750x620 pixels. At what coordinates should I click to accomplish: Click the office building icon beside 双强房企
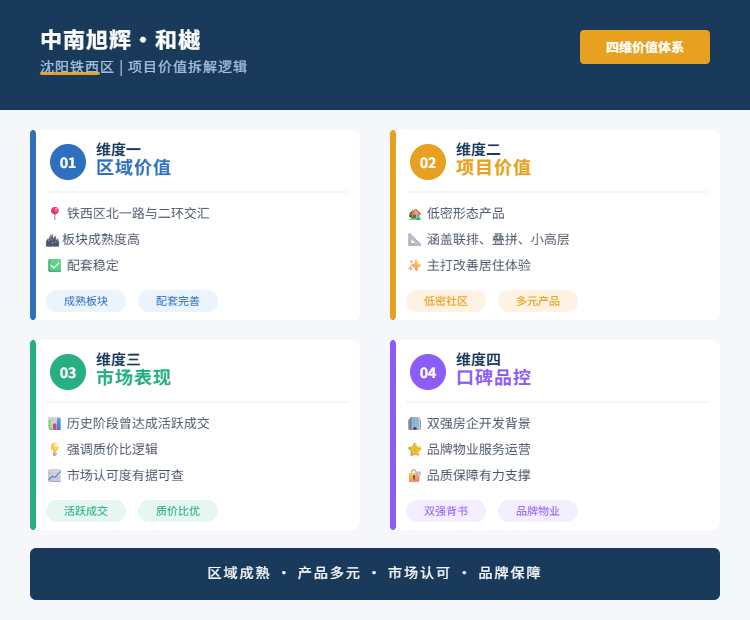[x=415, y=423]
